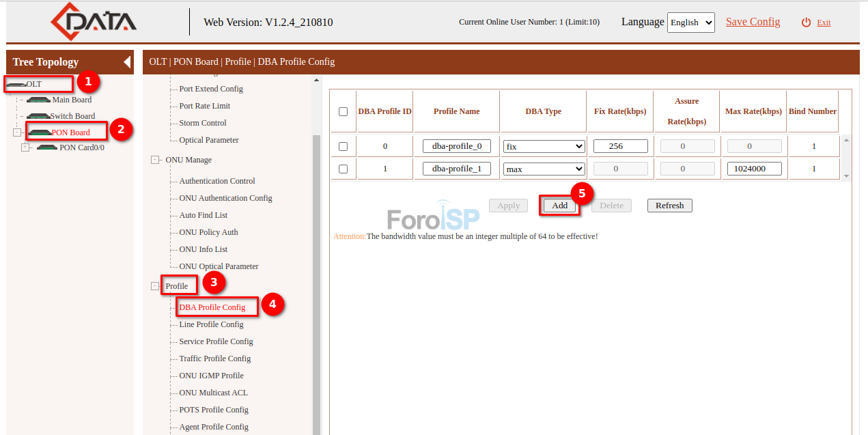Open the DBA Type dropdown showing fix
This screenshot has width=868, height=435.
tap(543, 145)
